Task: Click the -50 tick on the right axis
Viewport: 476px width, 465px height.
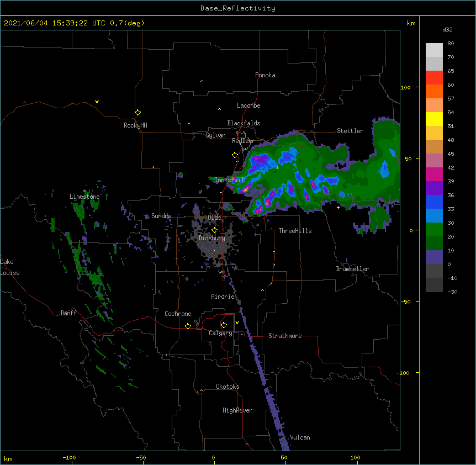Action: coord(405,302)
